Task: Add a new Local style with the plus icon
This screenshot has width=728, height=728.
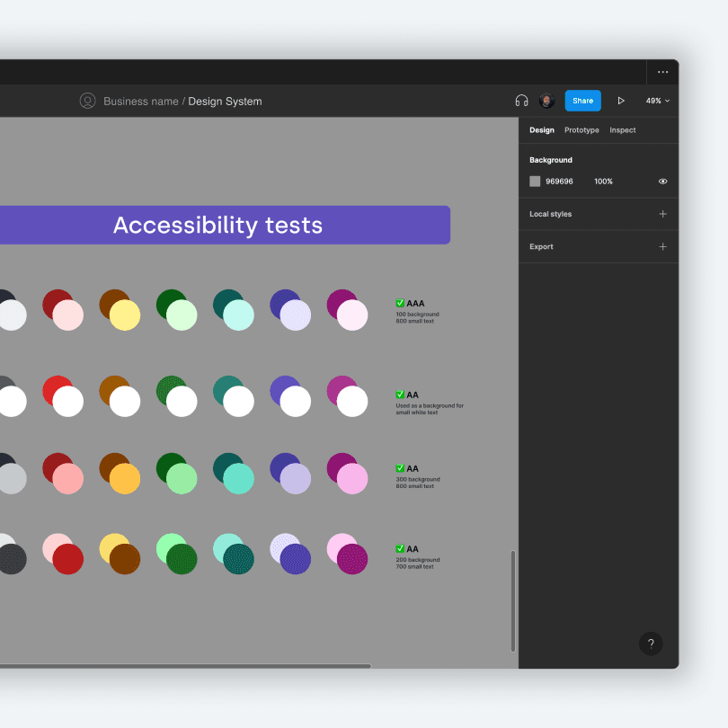Action: click(x=662, y=214)
